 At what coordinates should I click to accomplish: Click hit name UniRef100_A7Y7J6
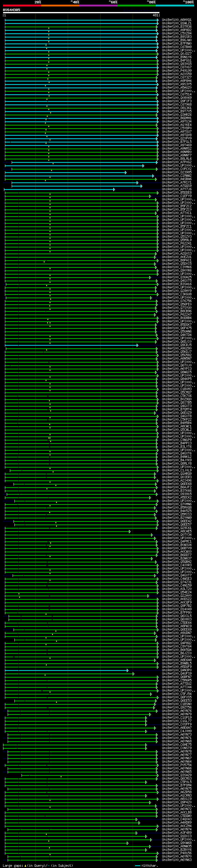(177, 189)
